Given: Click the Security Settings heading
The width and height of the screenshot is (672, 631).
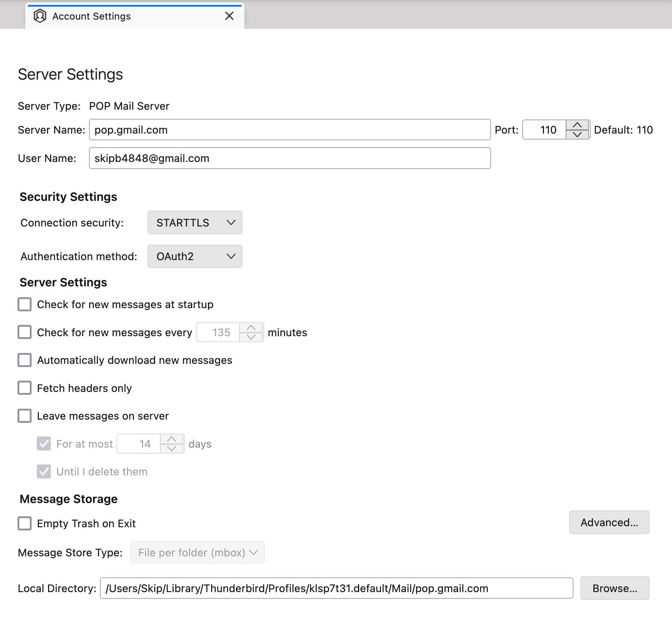Looking at the screenshot, I should pos(68,197).
